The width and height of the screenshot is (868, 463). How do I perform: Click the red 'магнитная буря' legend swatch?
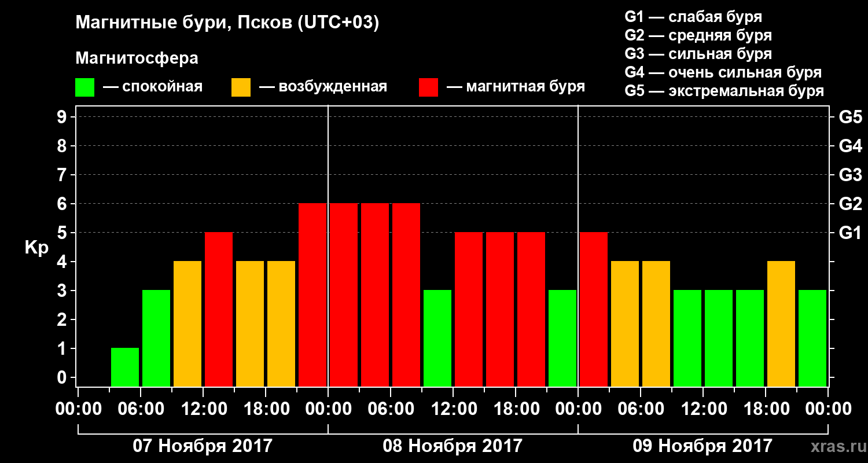[428, 87]
